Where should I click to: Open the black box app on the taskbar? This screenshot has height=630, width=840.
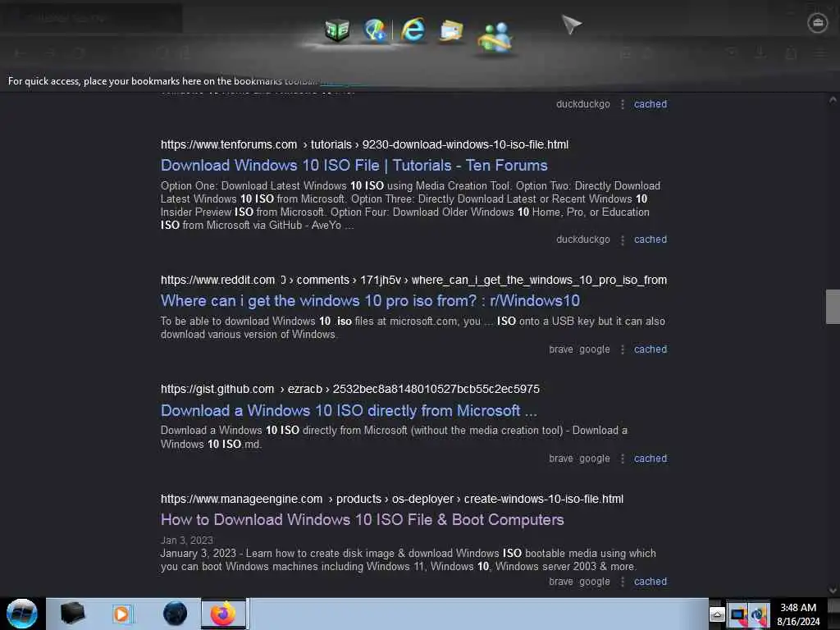point(72,614)
